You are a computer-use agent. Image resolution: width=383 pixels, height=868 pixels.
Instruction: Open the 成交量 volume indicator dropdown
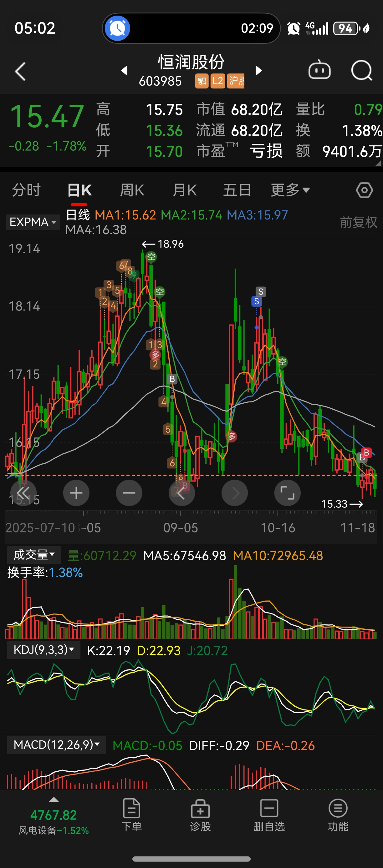tap(34, 555)
